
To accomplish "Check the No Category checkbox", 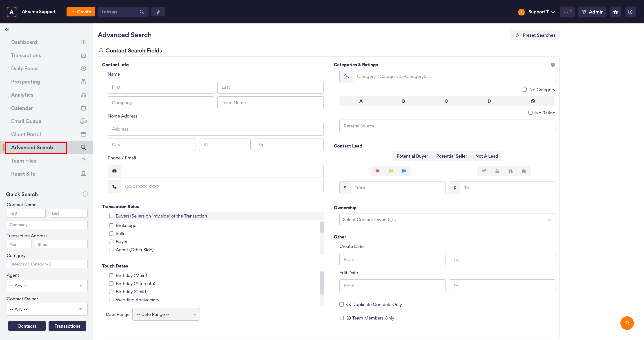I will click(524, 90).
